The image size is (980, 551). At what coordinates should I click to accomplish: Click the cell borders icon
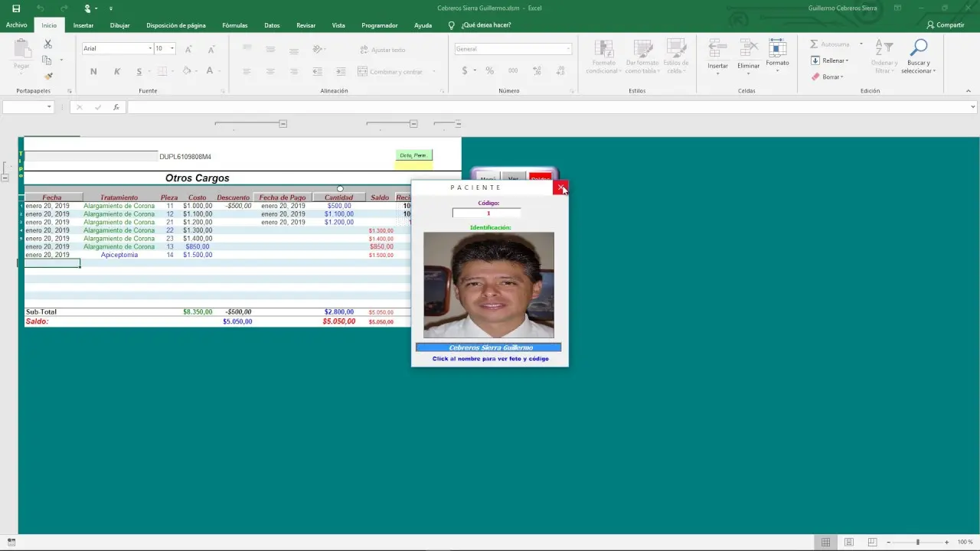(x=162, y=71)
